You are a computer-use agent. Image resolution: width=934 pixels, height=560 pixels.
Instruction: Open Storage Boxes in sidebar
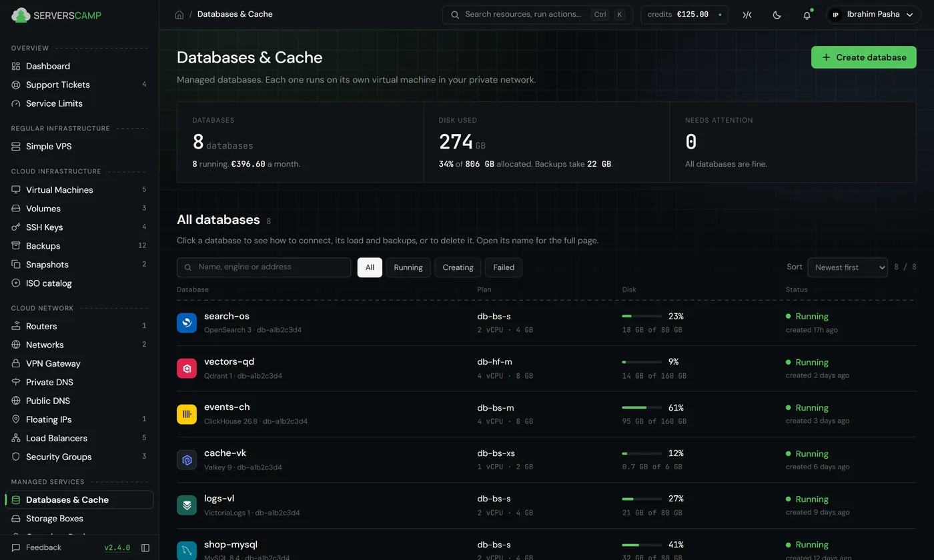pyautogui.click(x=79, y=519)
